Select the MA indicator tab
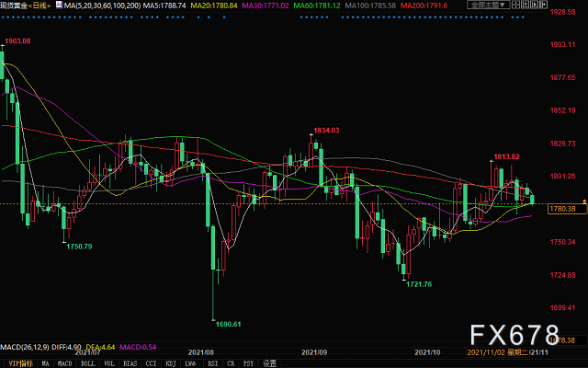Image resolution: width=588 pixels, height=368 pixels. click(x=45, y=363)
